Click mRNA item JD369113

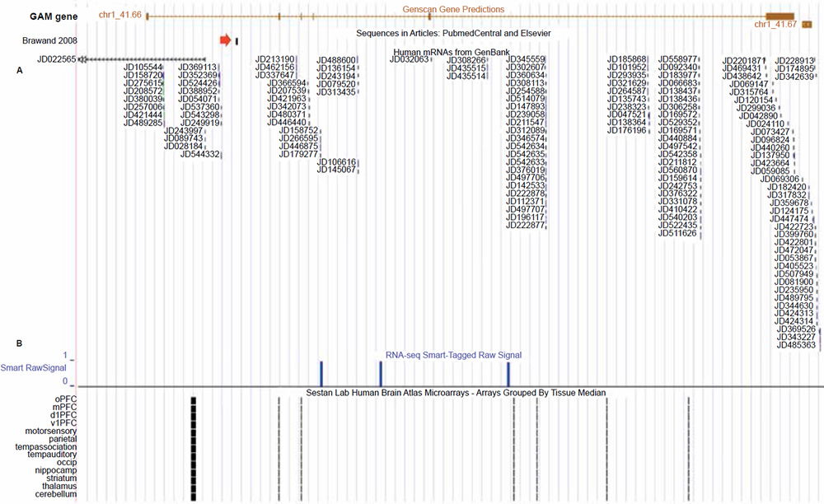[197, 68]
